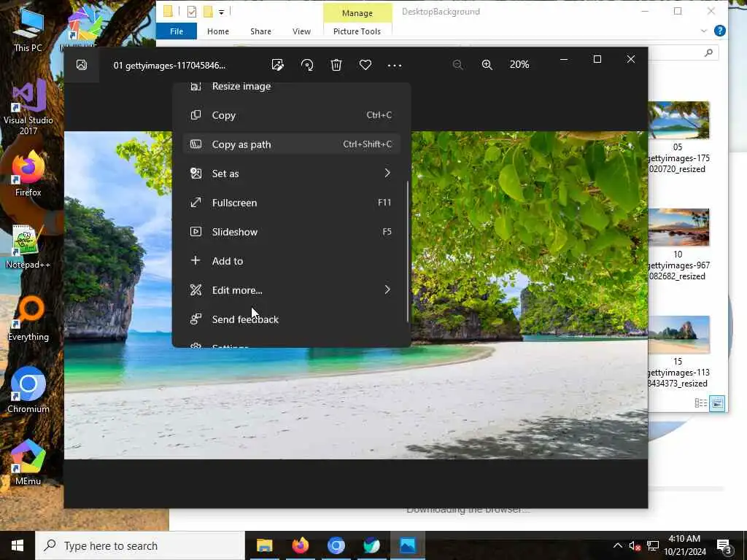Choose Copy from the context menu
The height and width of the screenshot is (560, 747).
[x=292, y=115]
